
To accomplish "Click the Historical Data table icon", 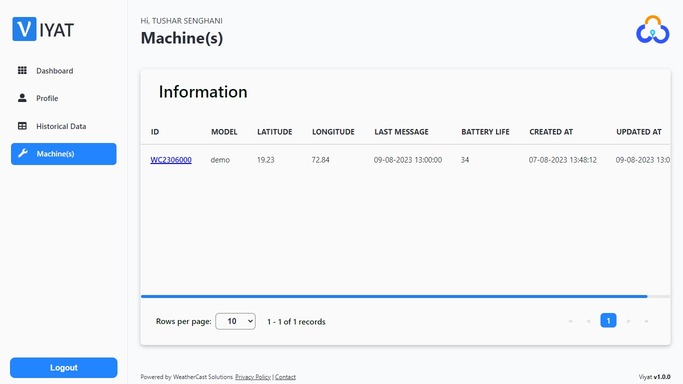I will pyautogui.click(x=22, y=126).
